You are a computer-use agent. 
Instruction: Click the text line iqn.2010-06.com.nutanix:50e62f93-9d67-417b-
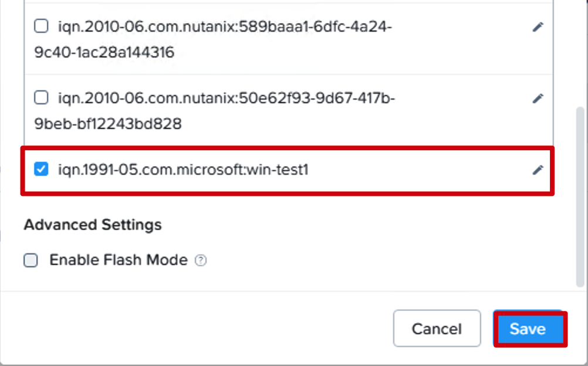(x=227, y=99)
